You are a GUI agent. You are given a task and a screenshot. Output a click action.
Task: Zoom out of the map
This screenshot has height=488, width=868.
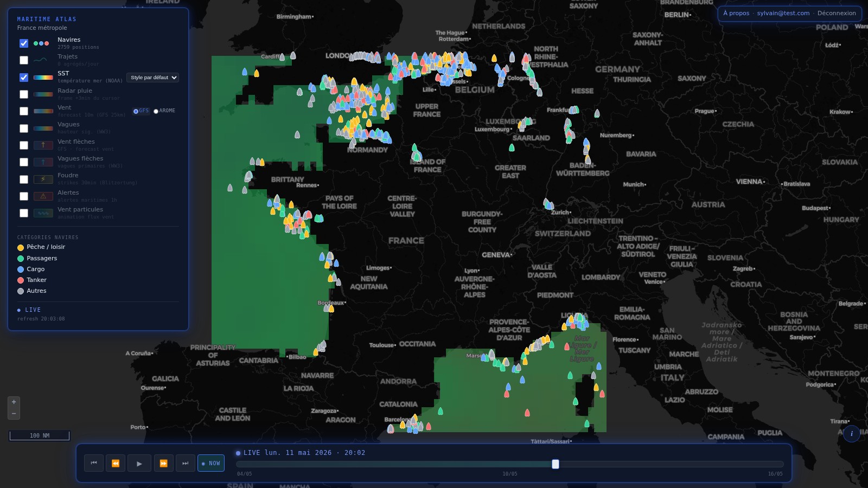click(14, 414)
